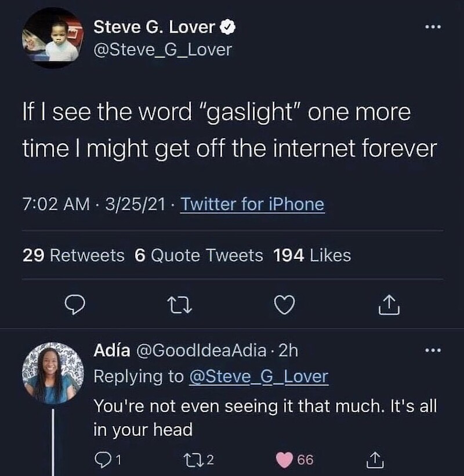View the 6 Quote Tweets

[x=198, y=255]
